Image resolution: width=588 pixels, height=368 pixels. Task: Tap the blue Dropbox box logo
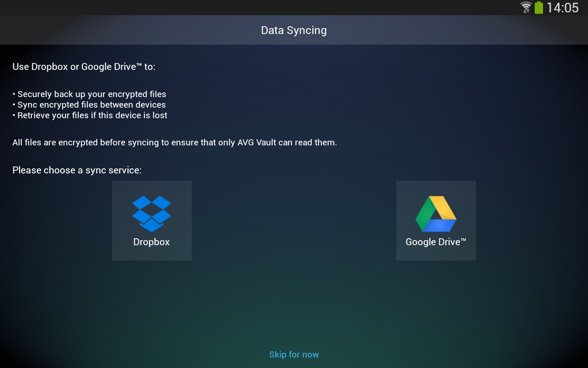pos(151,213)
